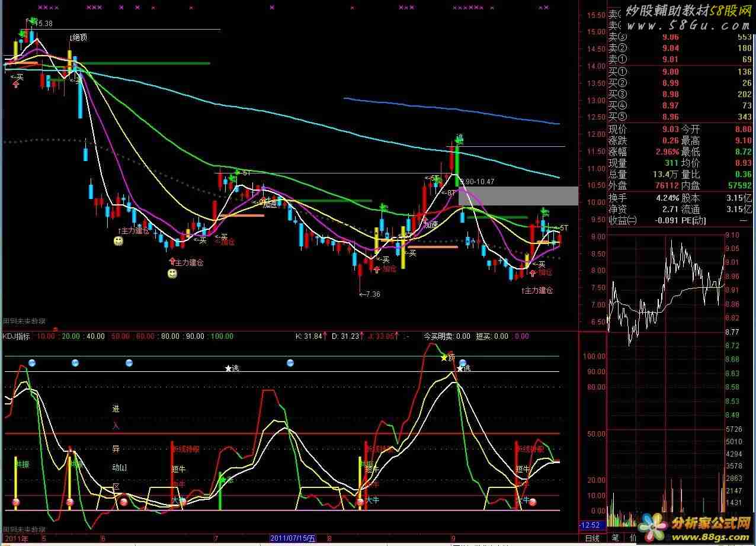This screenshot has height=546, width=756.
Task: Click the leftmost smiley face on chart
Action: point(118,241)
